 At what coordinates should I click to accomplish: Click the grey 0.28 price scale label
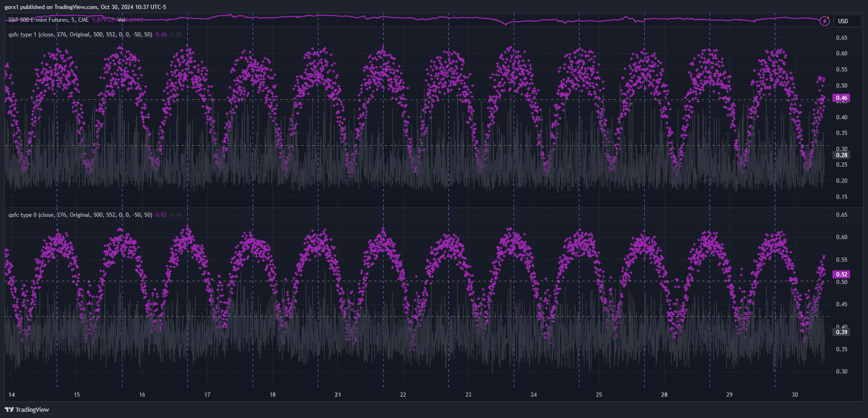tap(841, 155)
